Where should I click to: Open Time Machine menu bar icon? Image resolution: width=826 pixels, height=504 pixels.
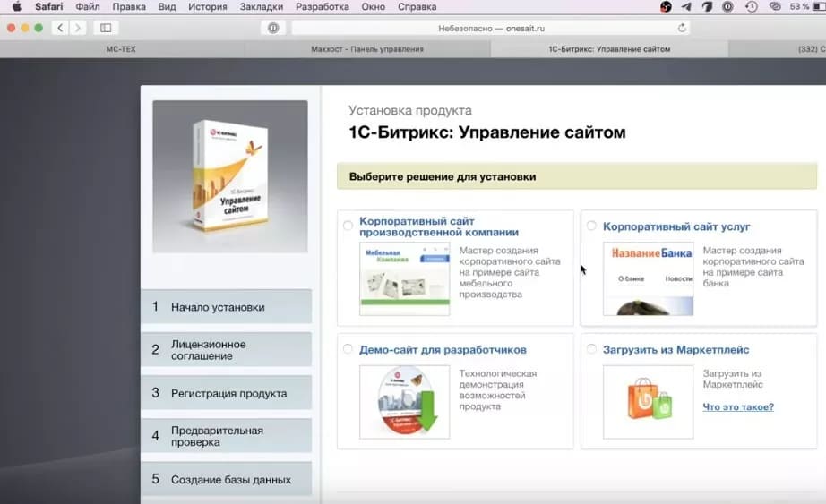coord(752,7)
